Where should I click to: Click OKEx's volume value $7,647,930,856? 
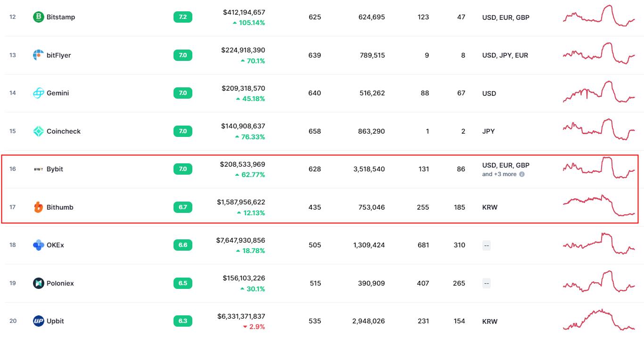pyautogui.click(x=241, y=240)
